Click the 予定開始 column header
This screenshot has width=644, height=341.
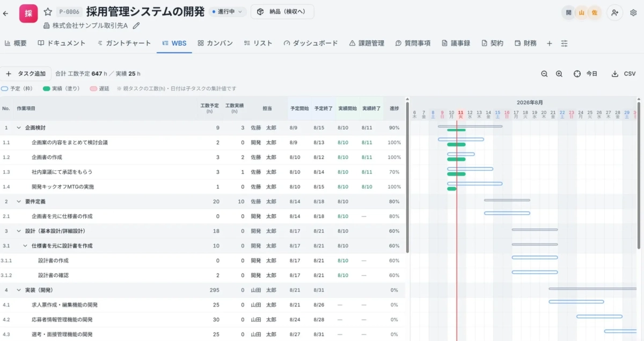(299, 108)
